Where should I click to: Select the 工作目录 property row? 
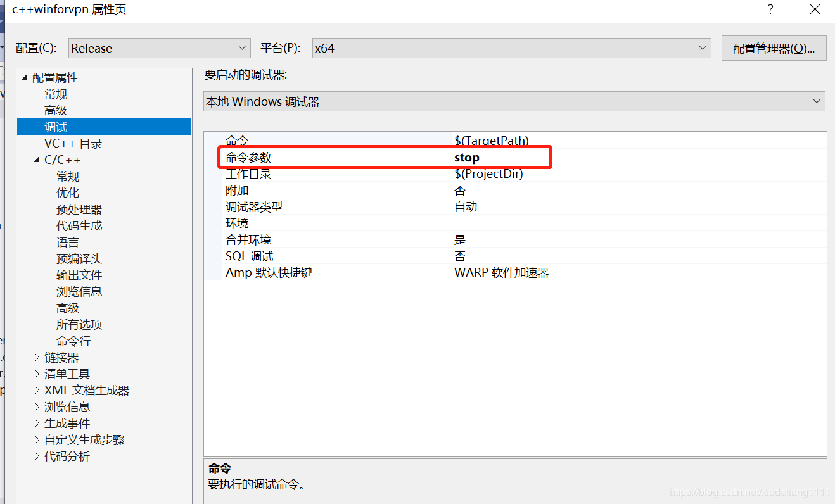point(317,173)
